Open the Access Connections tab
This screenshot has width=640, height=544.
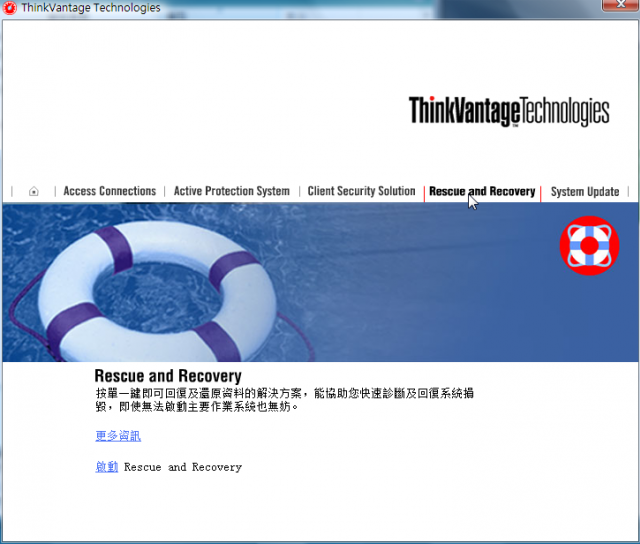pos(109,191)
